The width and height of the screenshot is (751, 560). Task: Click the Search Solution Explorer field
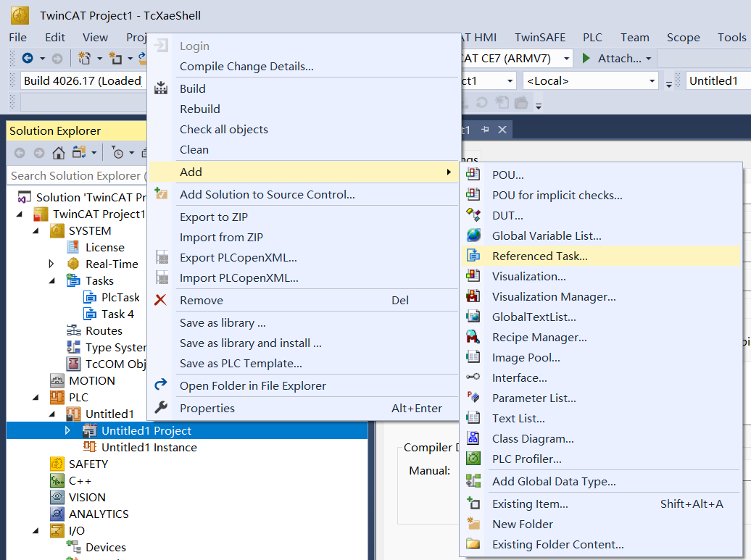[78, 175]
